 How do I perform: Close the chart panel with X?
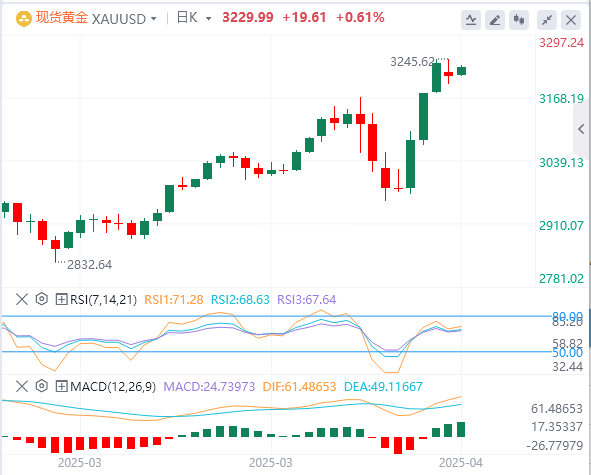pos(571,20)
